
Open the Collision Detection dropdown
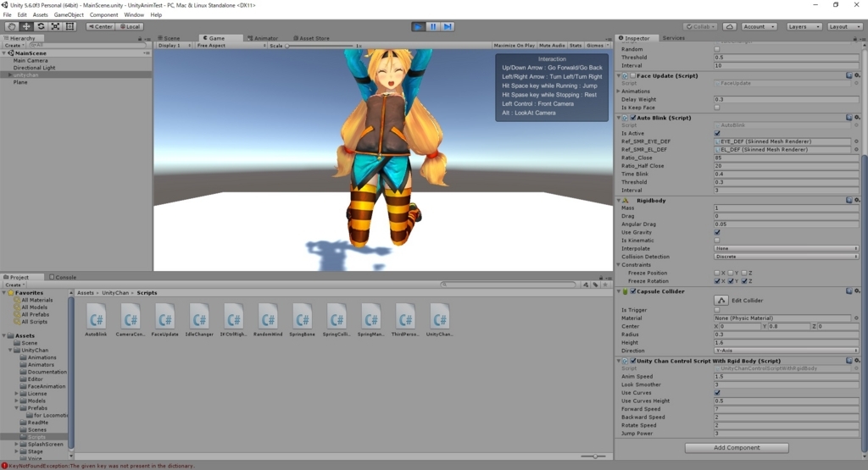786,257
